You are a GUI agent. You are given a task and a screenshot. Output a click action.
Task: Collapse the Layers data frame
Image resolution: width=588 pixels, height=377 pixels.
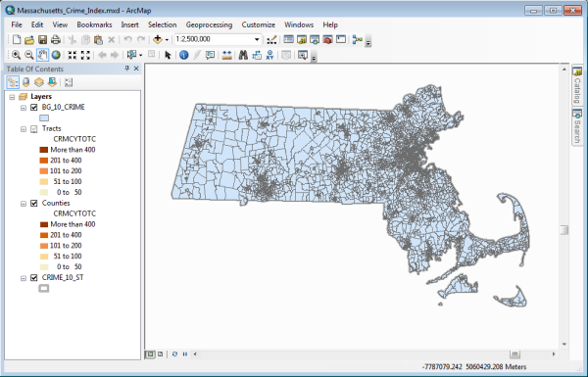point(12,97)
